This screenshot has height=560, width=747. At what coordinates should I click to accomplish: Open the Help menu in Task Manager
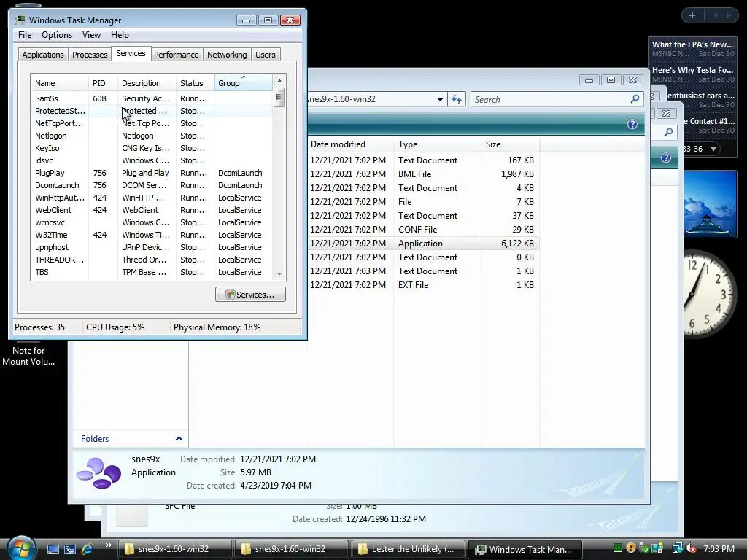(120, 35)
